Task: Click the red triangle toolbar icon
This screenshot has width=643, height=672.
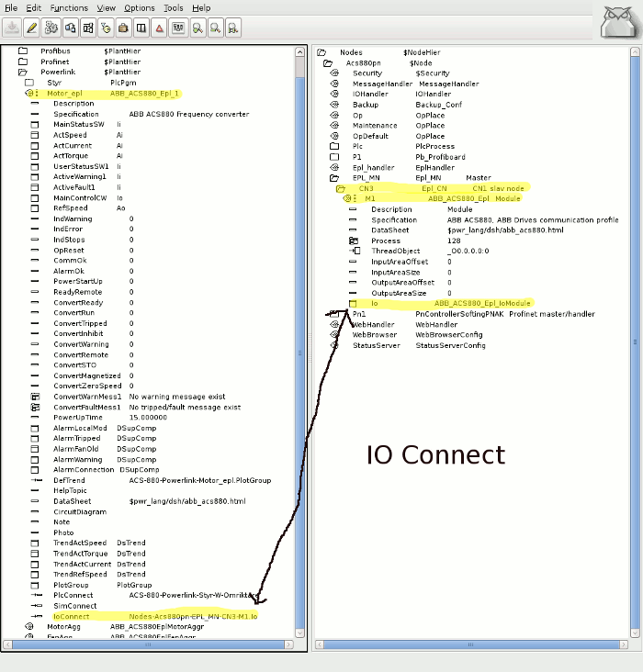Action: click(x=159, y=28)
